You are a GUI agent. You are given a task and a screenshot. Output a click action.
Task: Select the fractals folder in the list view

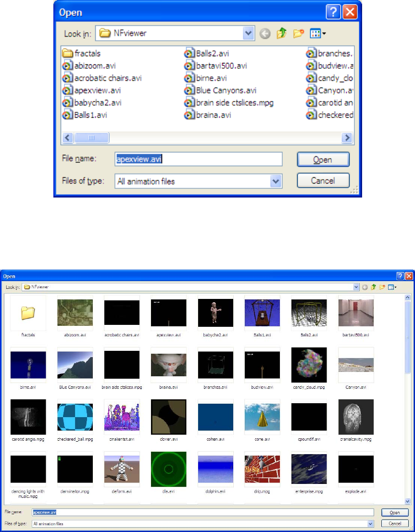pyautogui.click(x=82, y=53)
